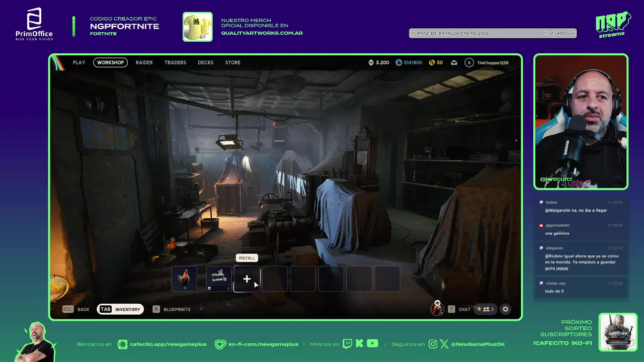Open TheChopper1209 player profile name
This screenshot has width=644, height=362.
click(493, 63)
